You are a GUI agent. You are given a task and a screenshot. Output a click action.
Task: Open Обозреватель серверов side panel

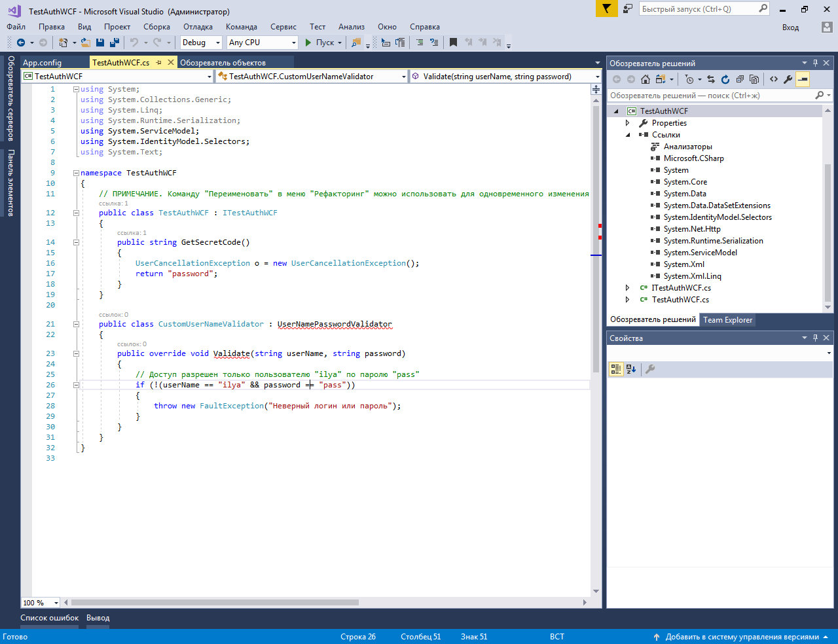pyautogui.click(x=11, y=98)
